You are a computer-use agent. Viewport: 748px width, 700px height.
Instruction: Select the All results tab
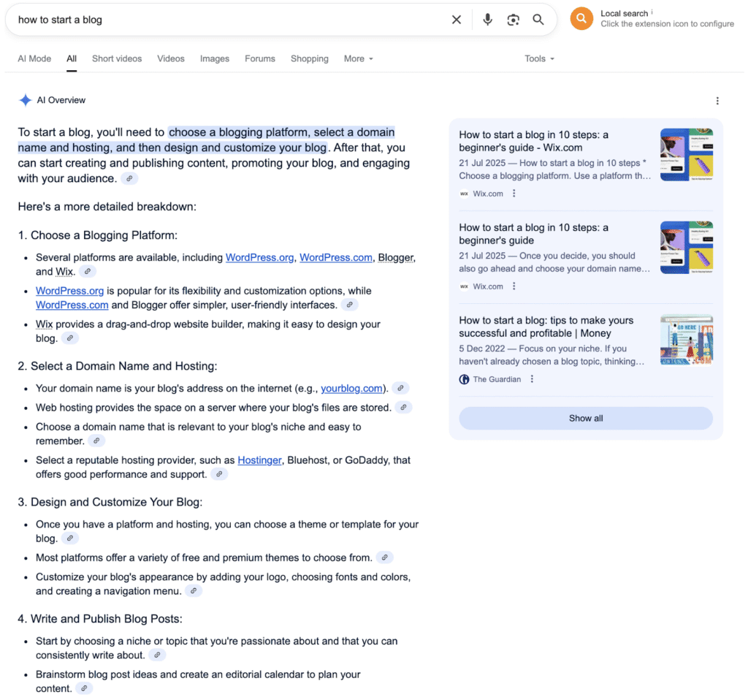pos(72,58)
